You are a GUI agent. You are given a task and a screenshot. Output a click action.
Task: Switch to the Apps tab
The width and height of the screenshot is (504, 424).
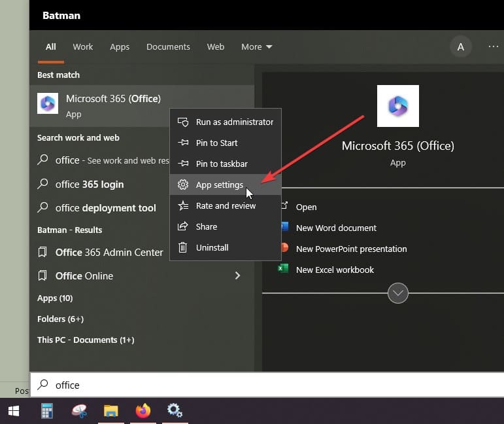click(120, 47)
